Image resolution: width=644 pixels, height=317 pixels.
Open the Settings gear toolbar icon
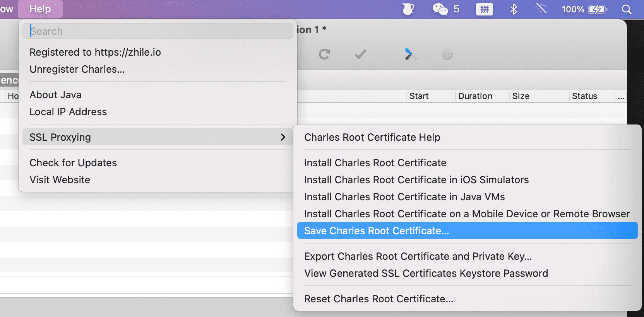[x=447, y=54]
